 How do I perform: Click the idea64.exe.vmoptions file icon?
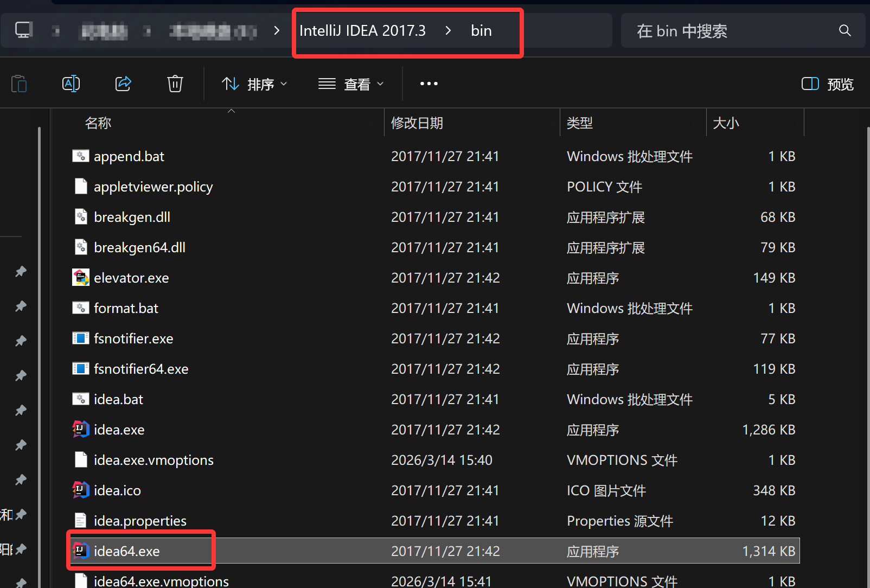tap(81, 580)
